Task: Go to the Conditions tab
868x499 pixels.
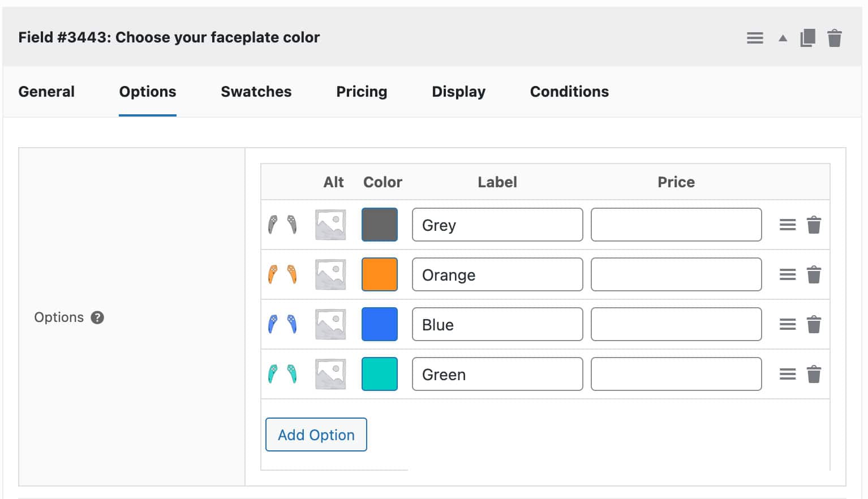Action: (x=569, y=92)
